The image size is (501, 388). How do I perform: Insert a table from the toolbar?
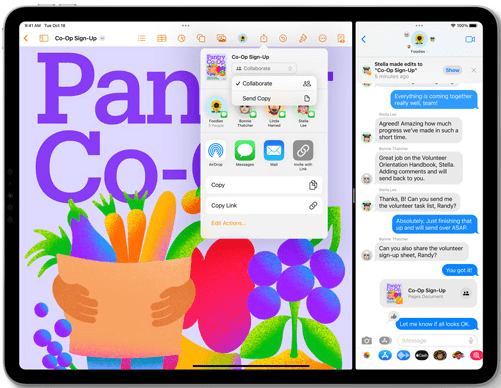point(162,38)
